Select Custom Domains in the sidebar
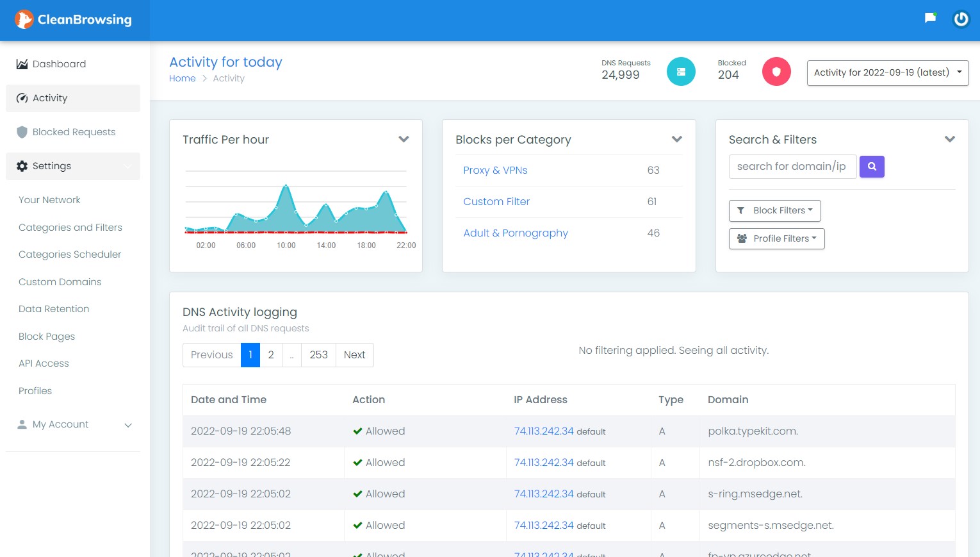The height and width of the screenshot is (557, 980). coord(60,282)
